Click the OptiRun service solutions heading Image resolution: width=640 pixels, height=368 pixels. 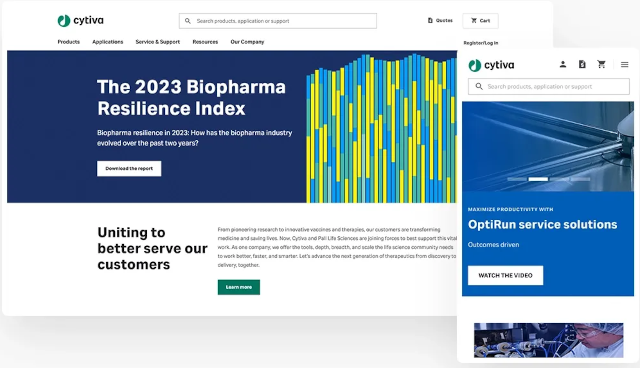click(542, 224)
